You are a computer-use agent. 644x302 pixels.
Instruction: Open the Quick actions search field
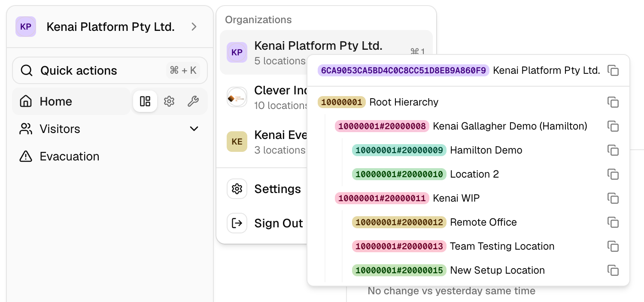coord(110,70)
